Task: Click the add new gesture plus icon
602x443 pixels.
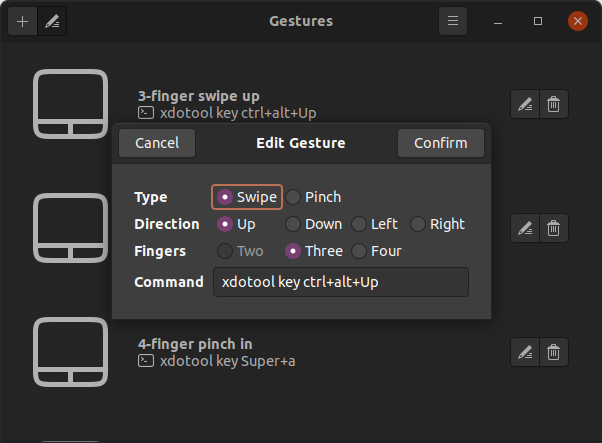Action: pos(22,21)
